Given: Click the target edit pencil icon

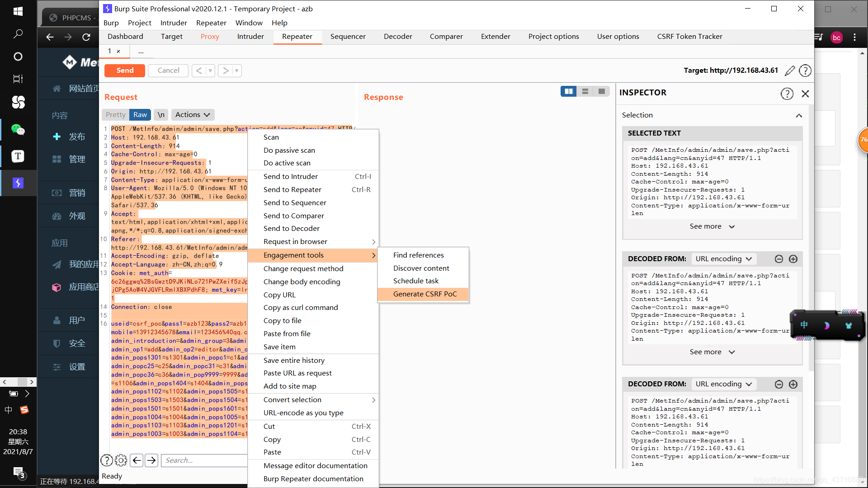Looking at the screenshot, I should pos(790,70).
